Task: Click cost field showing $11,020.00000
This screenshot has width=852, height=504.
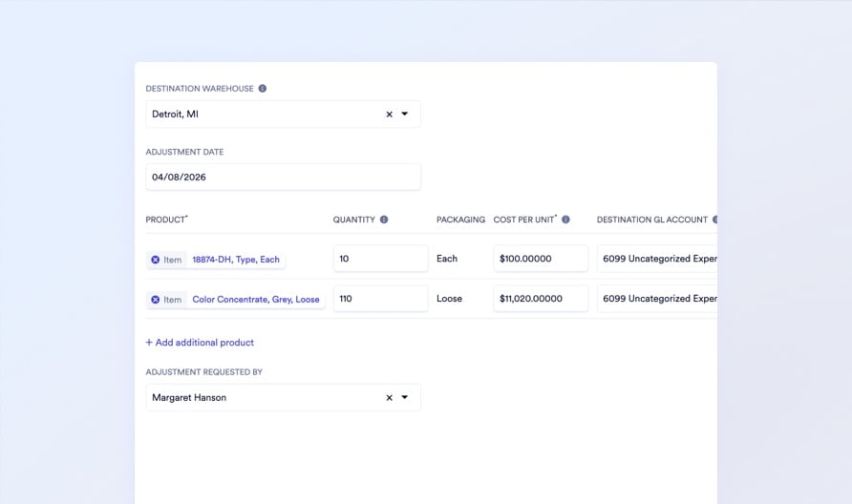Action: (541, 299)
